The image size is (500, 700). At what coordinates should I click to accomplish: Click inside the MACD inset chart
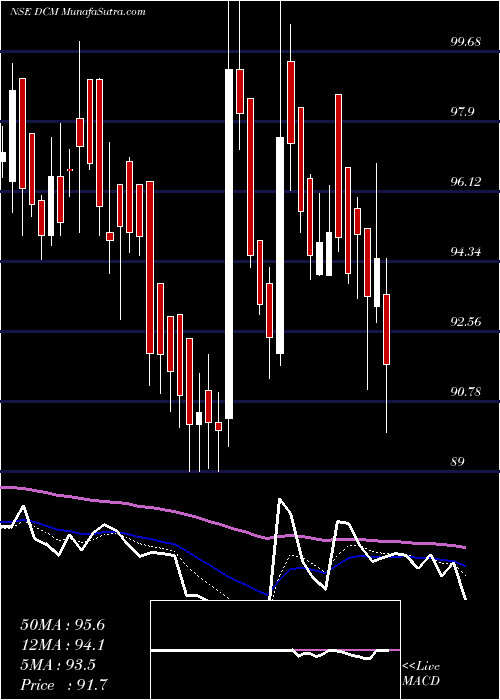pyautogui.click(x=275, y=650)
